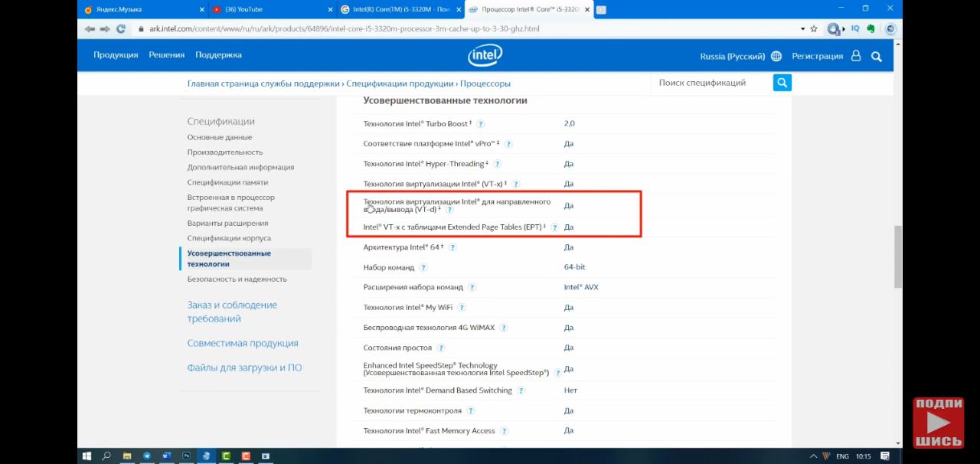Show help for 4G WiMAX technology

click(503, 328)
